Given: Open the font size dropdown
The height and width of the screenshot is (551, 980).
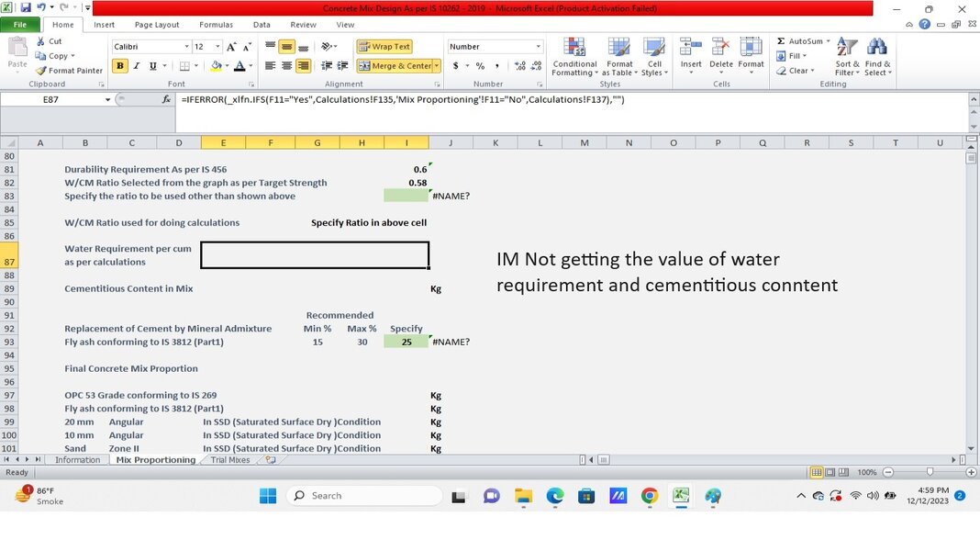Looking at the screenshot, I should [x=217, y=47].
